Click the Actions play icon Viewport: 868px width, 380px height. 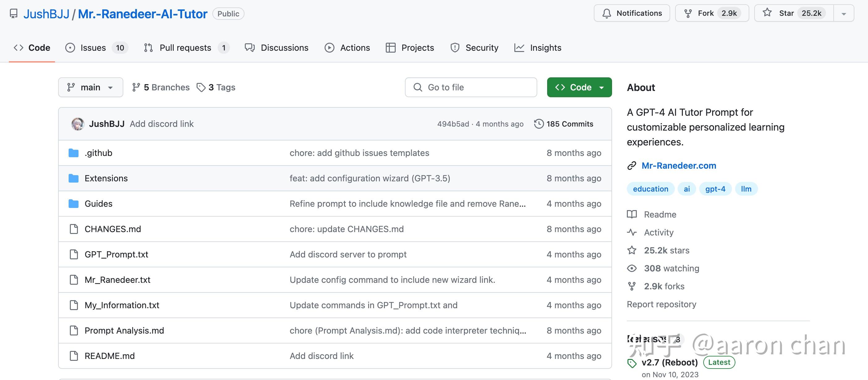(x=329, y=48)
